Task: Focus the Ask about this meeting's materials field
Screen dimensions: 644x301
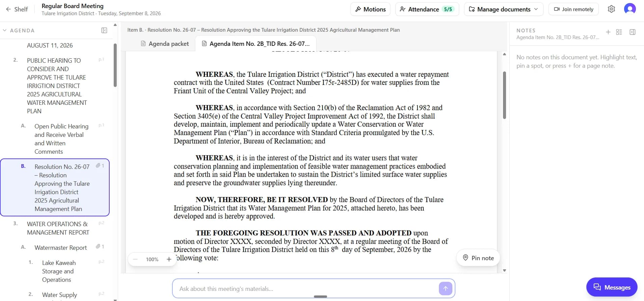Action: pos(307,289)
